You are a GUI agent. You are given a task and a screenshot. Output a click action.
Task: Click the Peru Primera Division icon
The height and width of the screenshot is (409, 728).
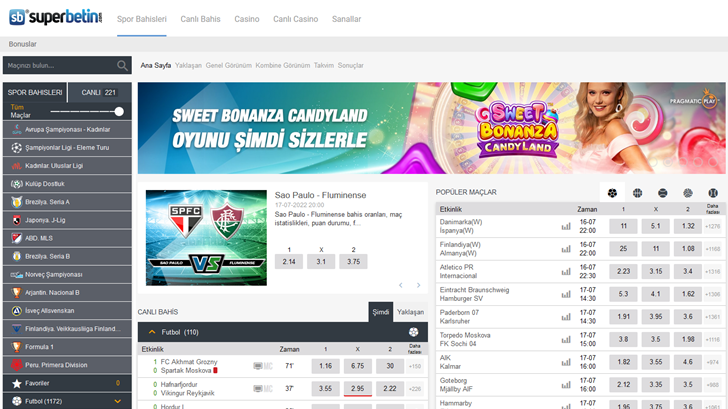[x=17, y=365]
